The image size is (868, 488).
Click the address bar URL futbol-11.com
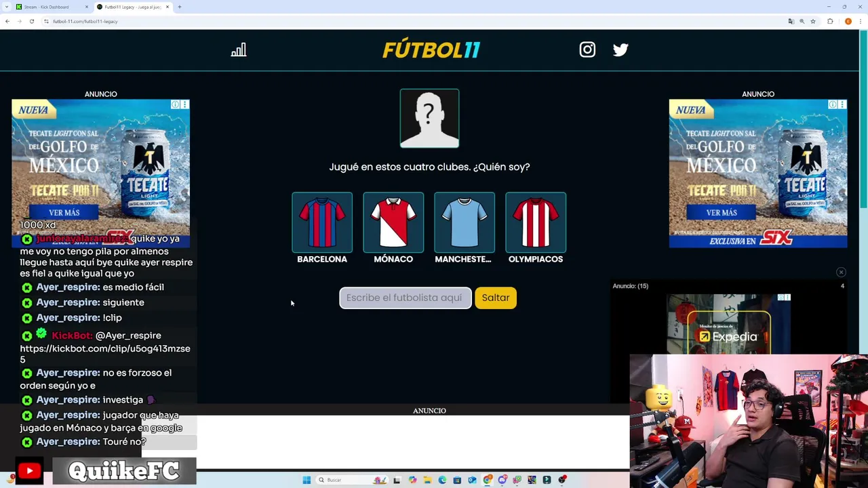tap(85, 21)
